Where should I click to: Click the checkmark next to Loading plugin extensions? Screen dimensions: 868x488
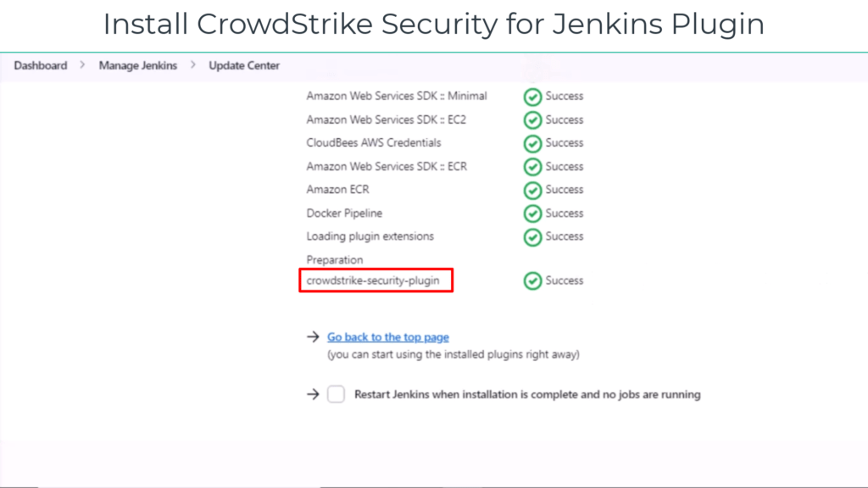(x=532, y=236)
